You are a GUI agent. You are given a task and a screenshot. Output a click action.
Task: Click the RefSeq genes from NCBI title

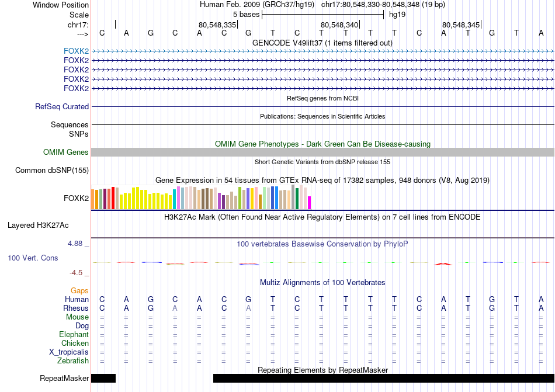coord(323,98)
